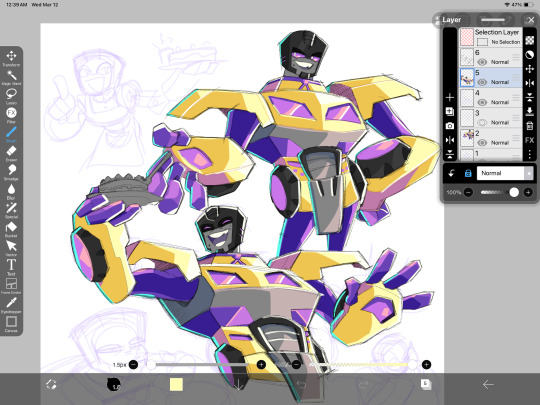Select the Selection Layer row
This screenshot has height=405, width=540.
tap(491, 37)
